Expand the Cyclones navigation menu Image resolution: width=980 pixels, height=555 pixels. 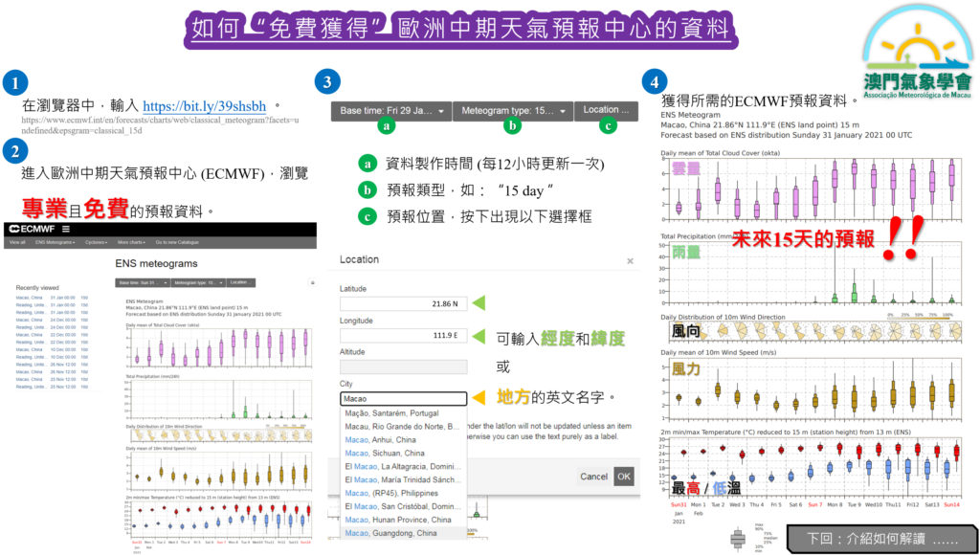pos(96,242)
